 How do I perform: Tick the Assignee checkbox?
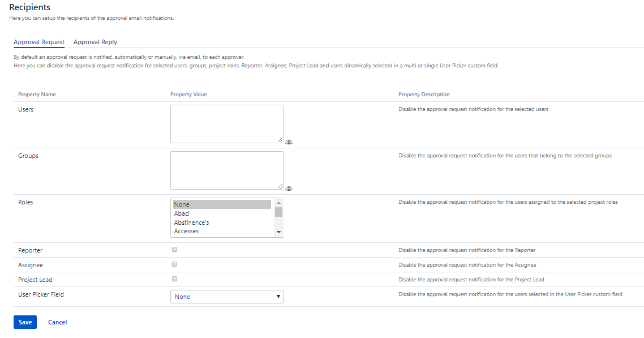click(174, 264)
